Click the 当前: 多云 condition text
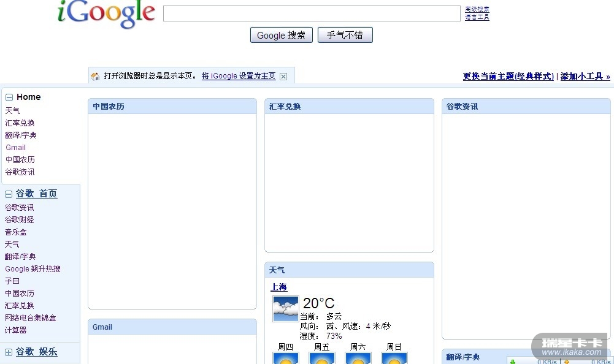The width and height of the screenshot is (614, 364). (x=321, y=316)
